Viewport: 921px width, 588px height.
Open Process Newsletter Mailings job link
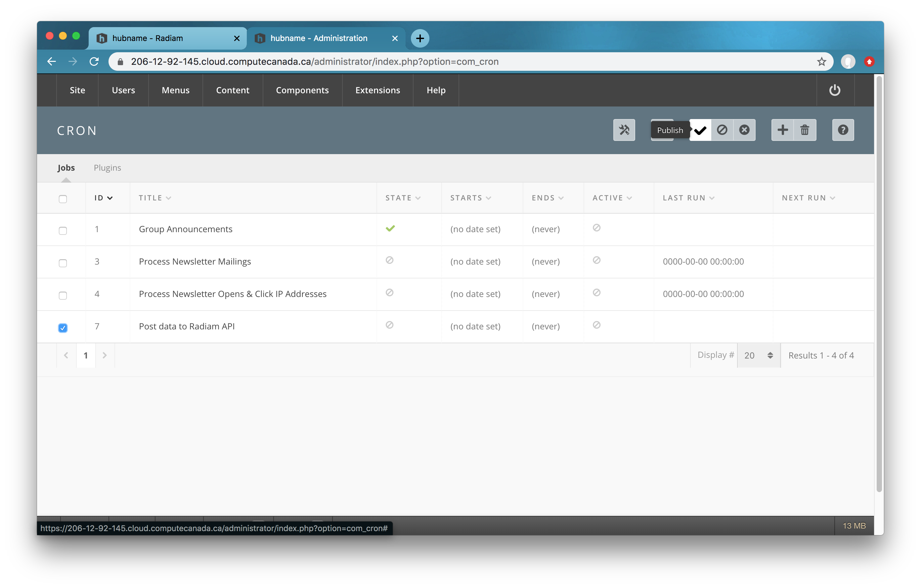195,262
